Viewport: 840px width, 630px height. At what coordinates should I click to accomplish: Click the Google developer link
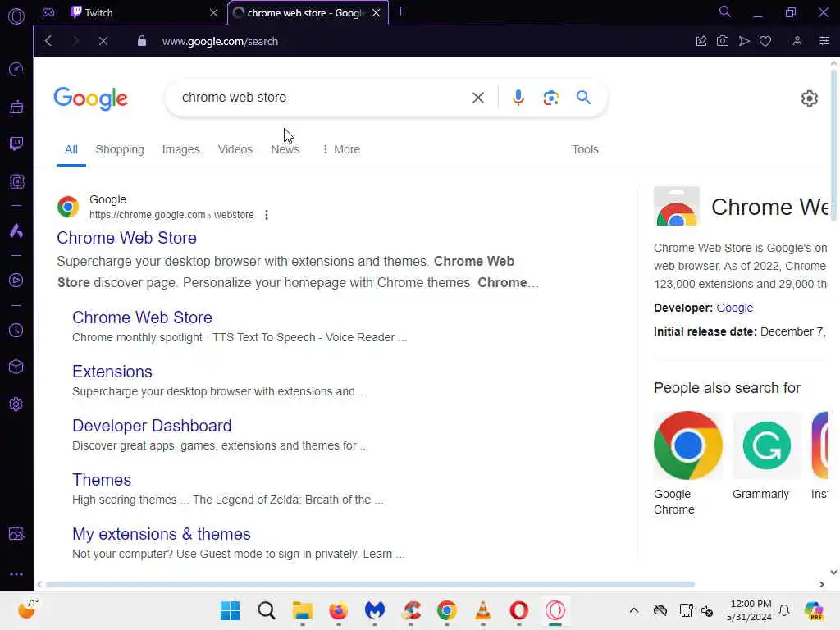(734, 308)
